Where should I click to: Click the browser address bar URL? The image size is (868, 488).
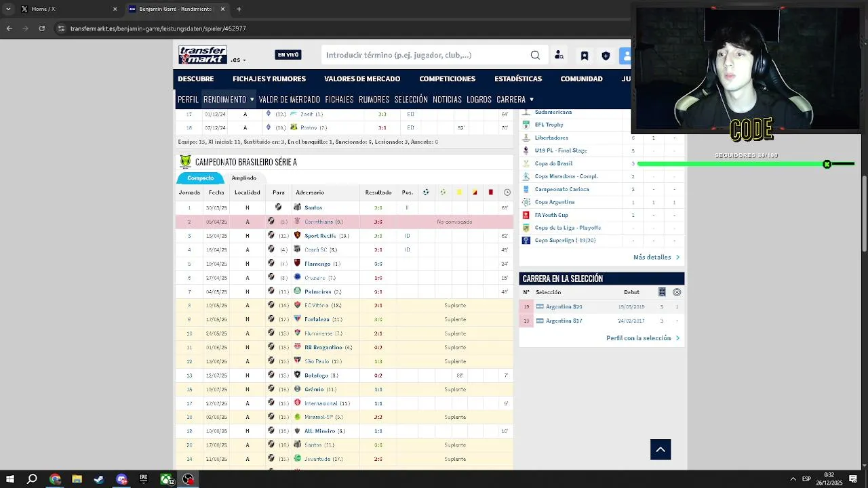click(158, 28)
